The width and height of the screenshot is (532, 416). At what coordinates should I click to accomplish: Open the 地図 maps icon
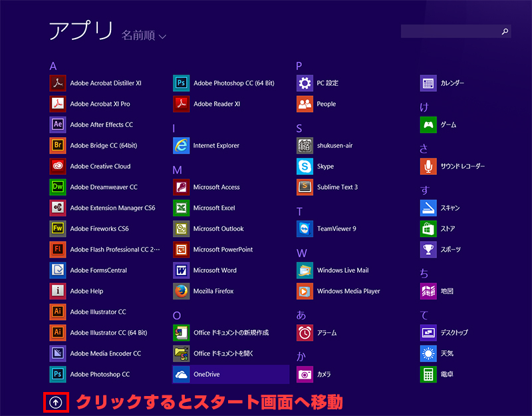tap(428, 291)
